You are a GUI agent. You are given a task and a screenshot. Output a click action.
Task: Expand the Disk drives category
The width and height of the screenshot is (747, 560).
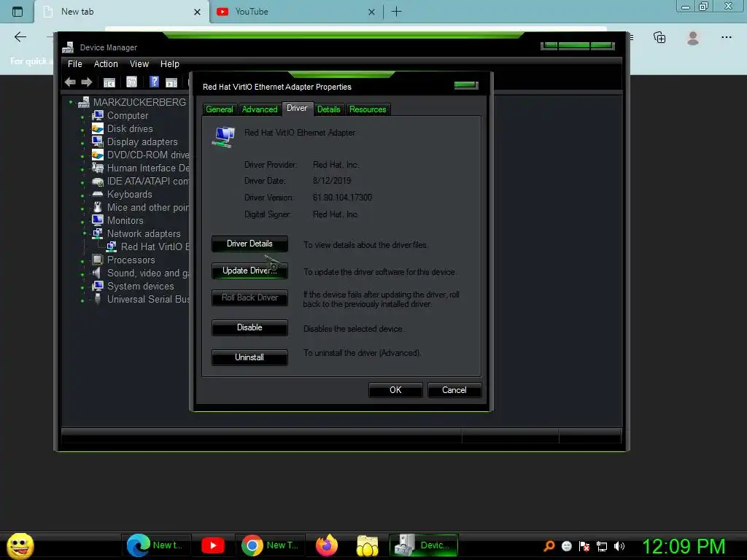tap(82, 130)
